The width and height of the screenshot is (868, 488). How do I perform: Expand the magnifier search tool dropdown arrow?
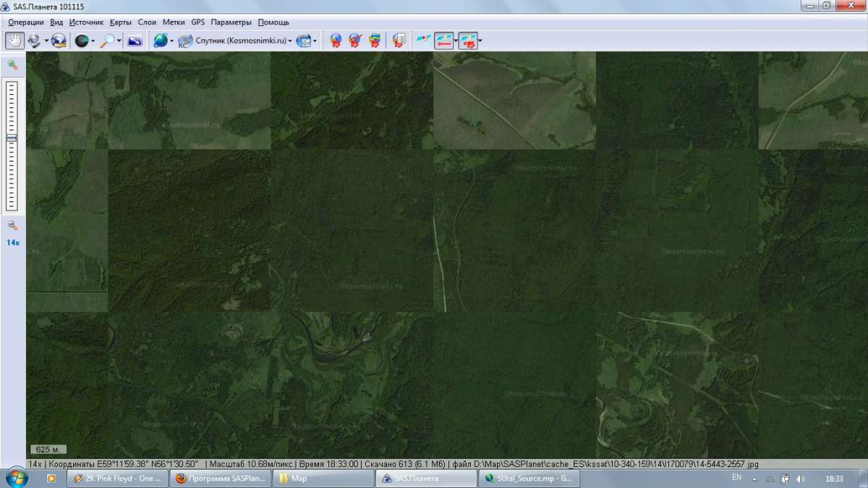click(119, 41)
